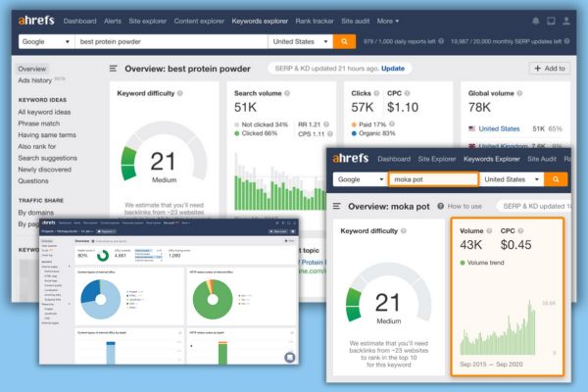Open the Google dropdown in the moka pot window
Viewport: 588px width, 392px height.
point(360,179)
